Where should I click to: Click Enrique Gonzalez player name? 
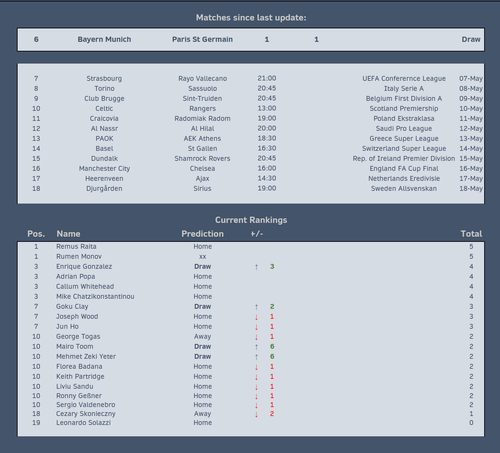coord(84,267)
